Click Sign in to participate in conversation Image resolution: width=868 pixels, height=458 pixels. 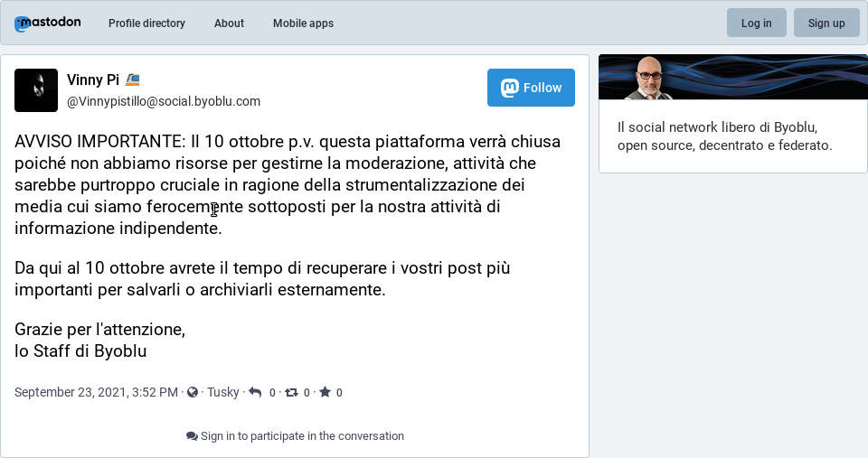click(x=295, y=436)
